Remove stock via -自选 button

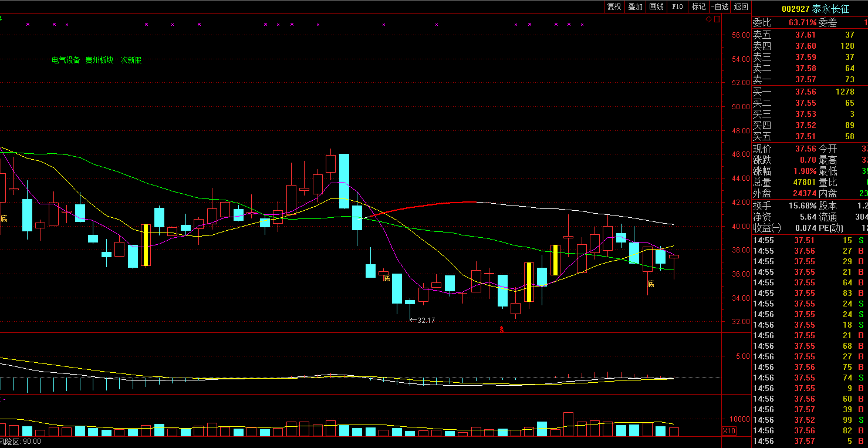(720, 6)
